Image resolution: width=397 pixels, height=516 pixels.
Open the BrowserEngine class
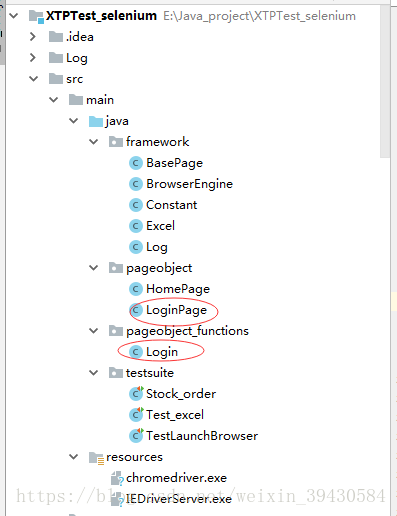coord(189,184)
